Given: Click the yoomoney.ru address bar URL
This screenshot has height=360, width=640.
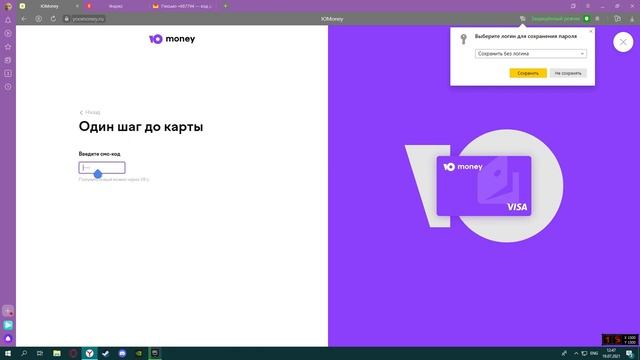Looking at the screenshot, I should [88, 19].
